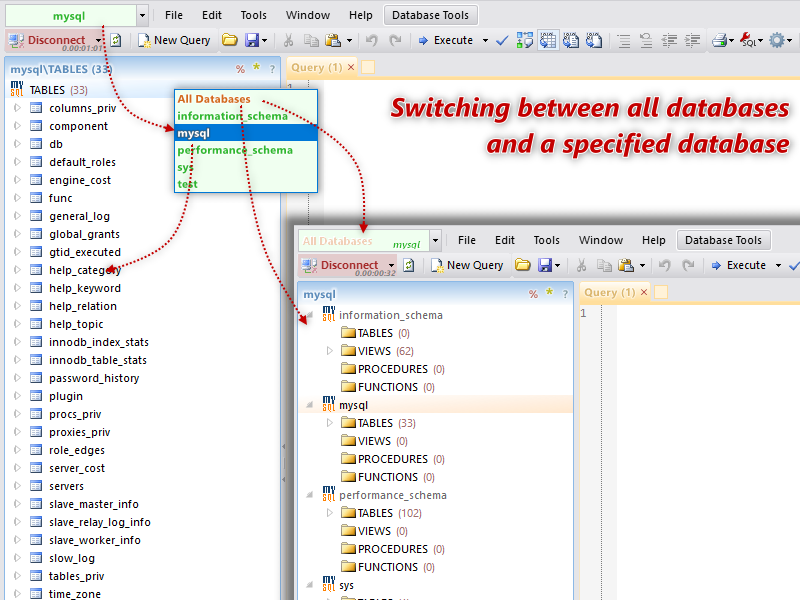
Task: Paste using the clipboard icon in the top toolbar
Action: 333,40
